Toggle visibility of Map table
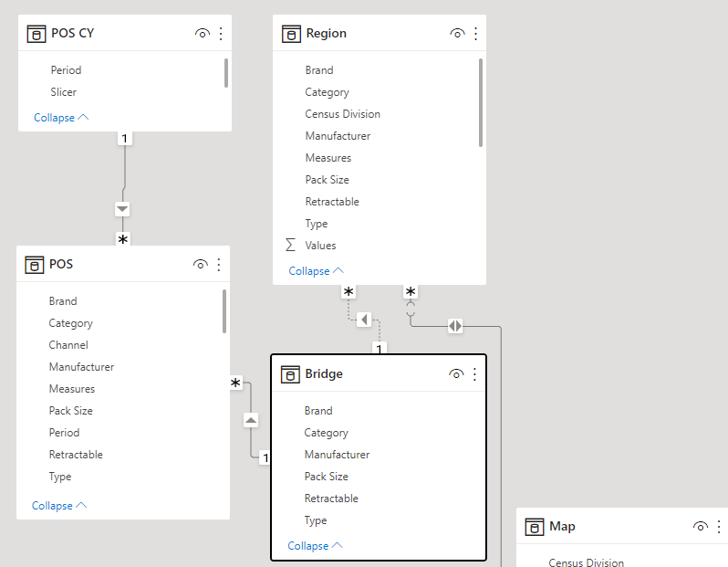 point(701,527)
